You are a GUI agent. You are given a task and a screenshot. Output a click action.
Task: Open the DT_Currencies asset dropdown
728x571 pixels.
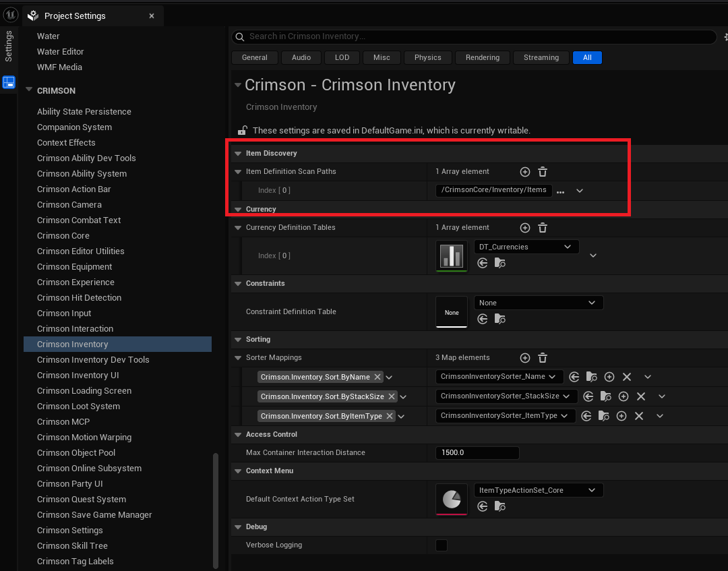point(526,247)
